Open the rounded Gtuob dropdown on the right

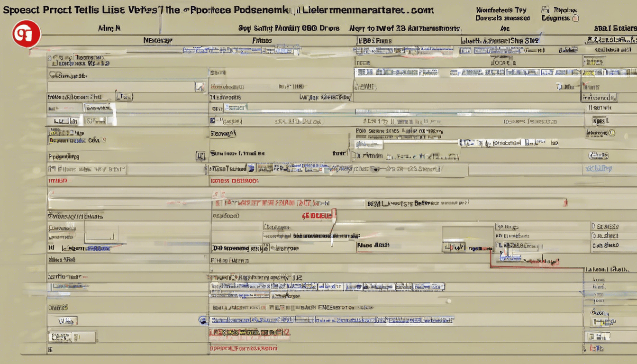[x=599, y=155]
